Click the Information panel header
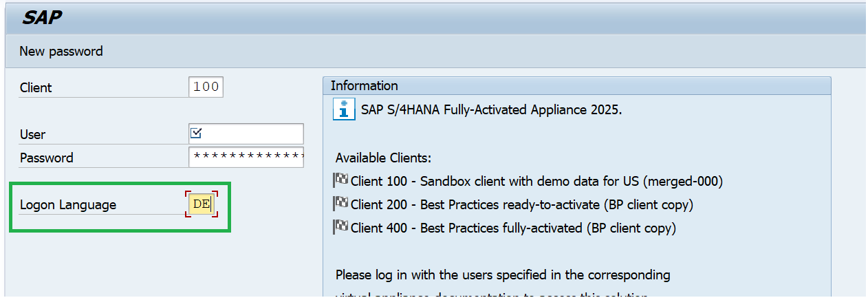Image resolution: width=868 pixels, height=300 pixels. click(576, 86)
